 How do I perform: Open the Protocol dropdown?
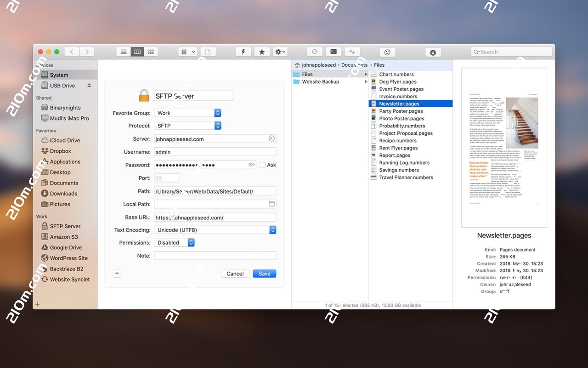coord(187,126)
